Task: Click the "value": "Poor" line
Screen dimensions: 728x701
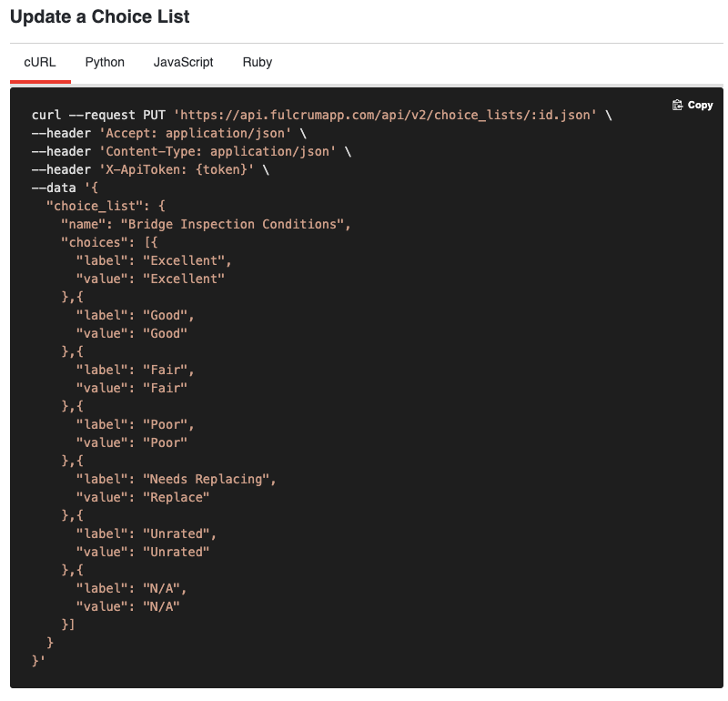Action: pyautogui.click(x=132, y=442)
